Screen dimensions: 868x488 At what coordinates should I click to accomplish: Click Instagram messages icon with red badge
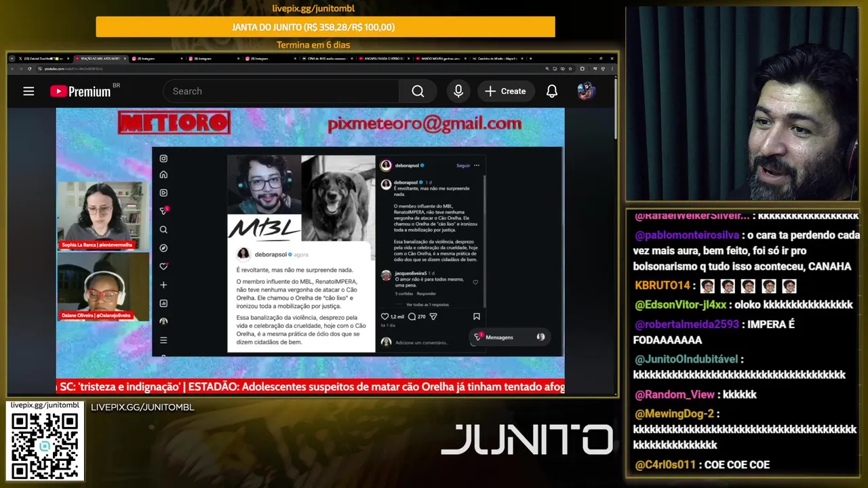[x=163, y=211]
